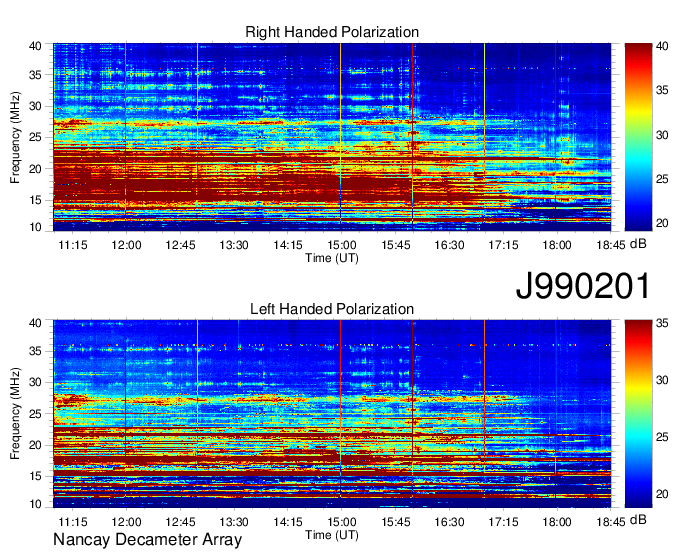Click the "16:30" time tick of Right Handed plot
This screenshot has width=680, height=552.
coord(449,245)
